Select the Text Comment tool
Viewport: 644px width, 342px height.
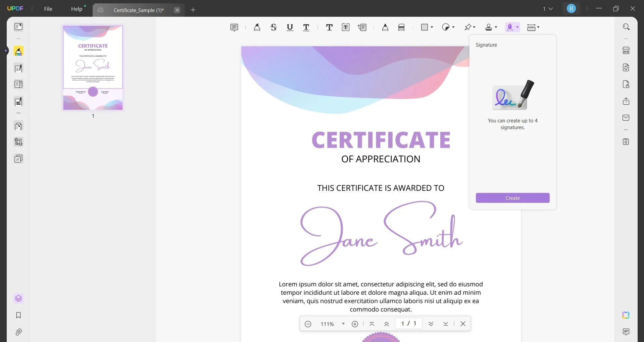[x=329, y=27]
